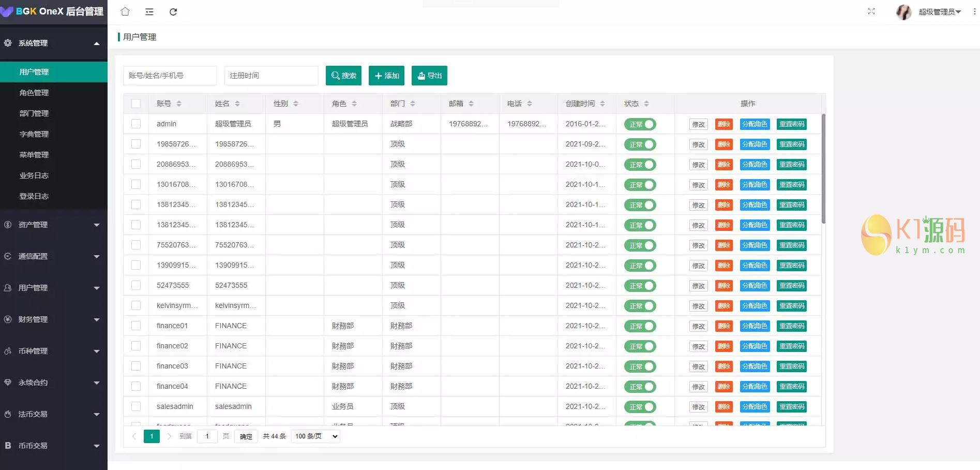Check the checkbox on the admin row

pos(136,124)
